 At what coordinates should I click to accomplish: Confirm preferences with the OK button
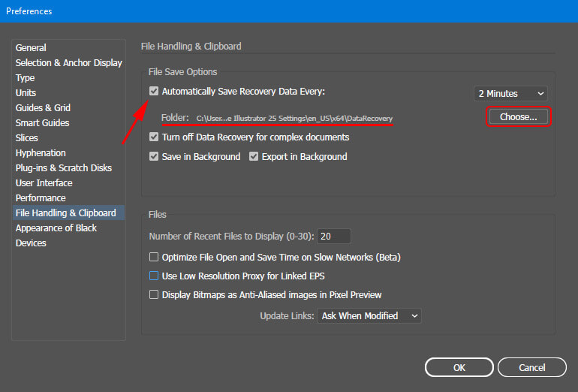point(459,367)
